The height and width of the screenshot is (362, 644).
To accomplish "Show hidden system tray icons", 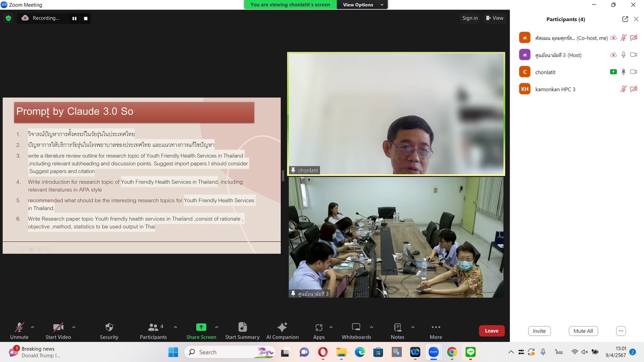I will 511,352.
